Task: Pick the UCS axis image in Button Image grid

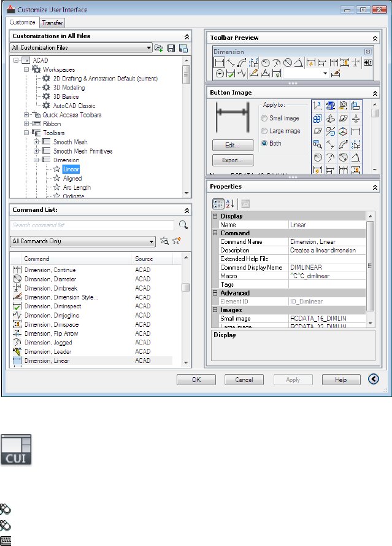Action: 317,106
